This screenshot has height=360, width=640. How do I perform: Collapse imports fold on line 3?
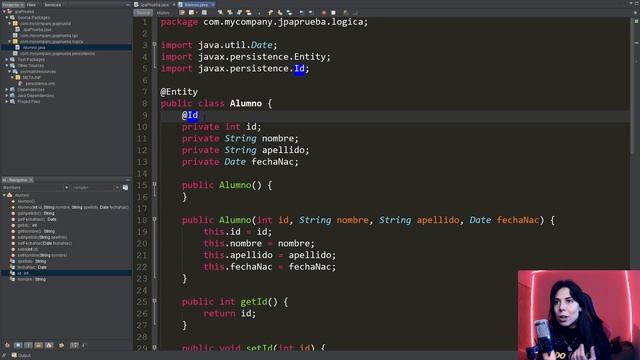[154, 44]
